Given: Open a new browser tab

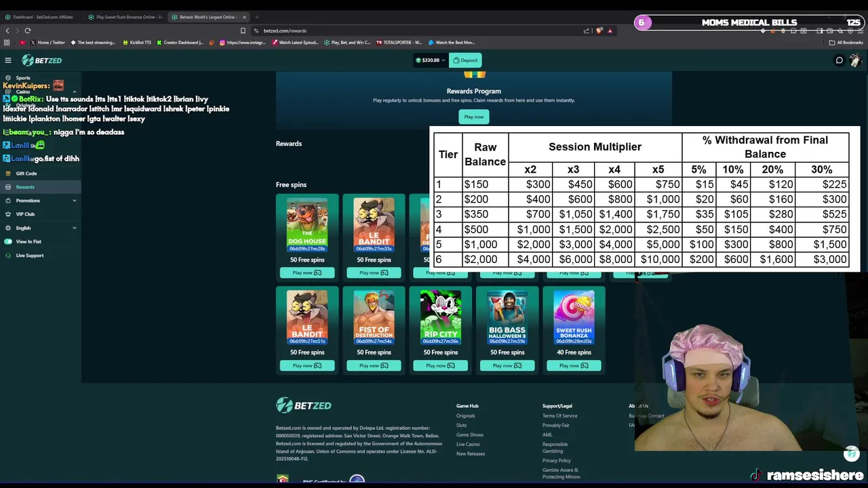Looking at the screenshot, I should (257, 17).
